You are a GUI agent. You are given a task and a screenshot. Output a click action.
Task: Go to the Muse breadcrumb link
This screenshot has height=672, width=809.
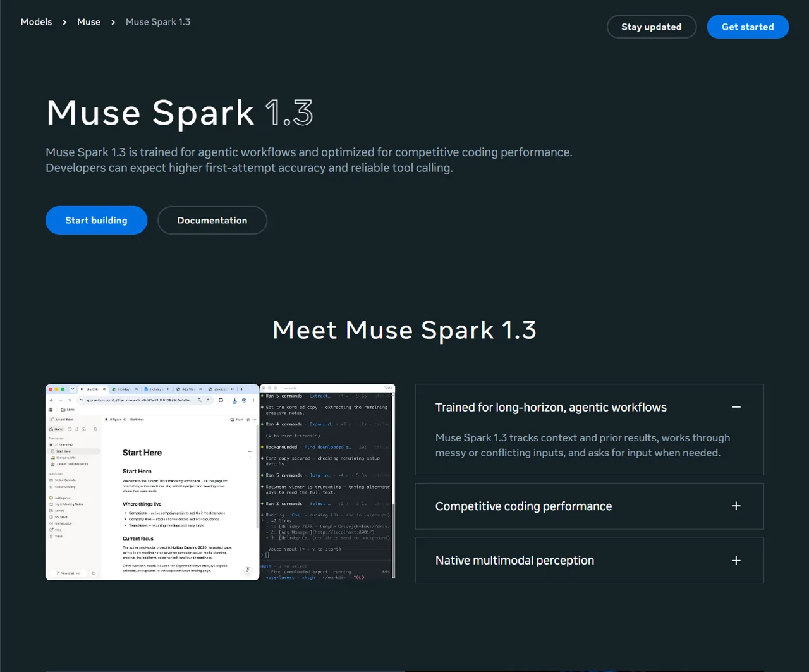(88, 22)
